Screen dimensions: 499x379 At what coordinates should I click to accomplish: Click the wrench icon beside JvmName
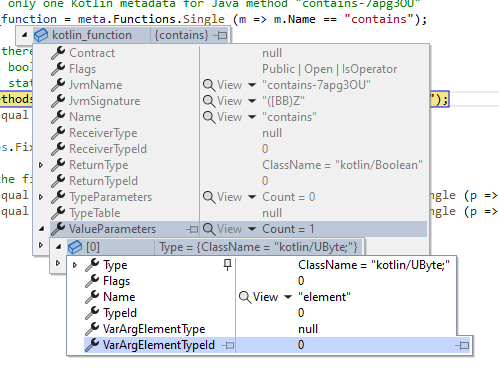click(x=58, y=85)
